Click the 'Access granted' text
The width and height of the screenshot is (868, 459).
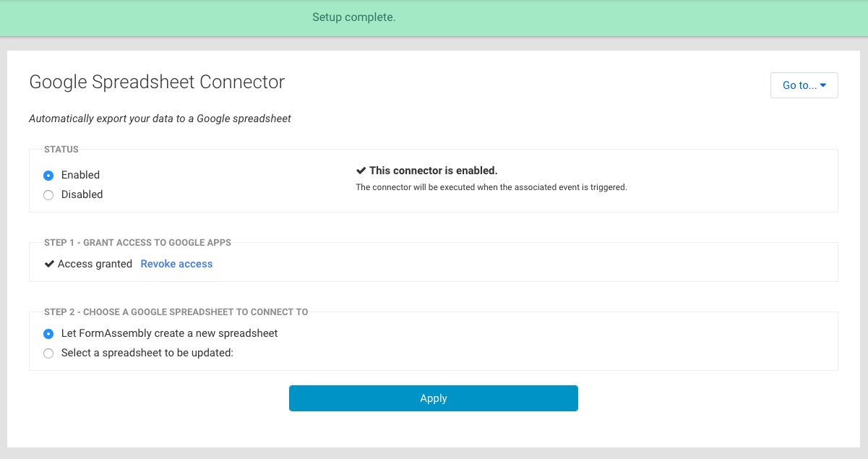95,264
